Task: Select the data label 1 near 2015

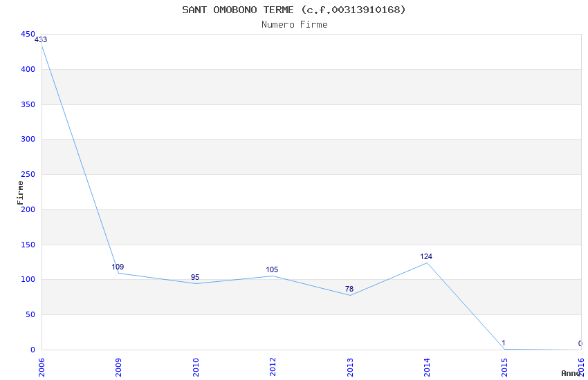Action: [x=504, y=343]
